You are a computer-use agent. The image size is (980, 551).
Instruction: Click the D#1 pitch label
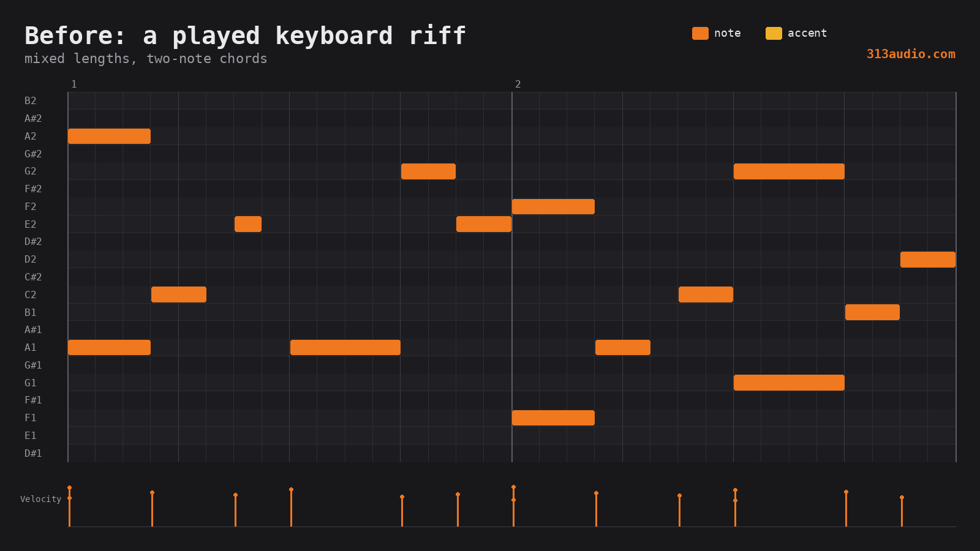[33, 453]
